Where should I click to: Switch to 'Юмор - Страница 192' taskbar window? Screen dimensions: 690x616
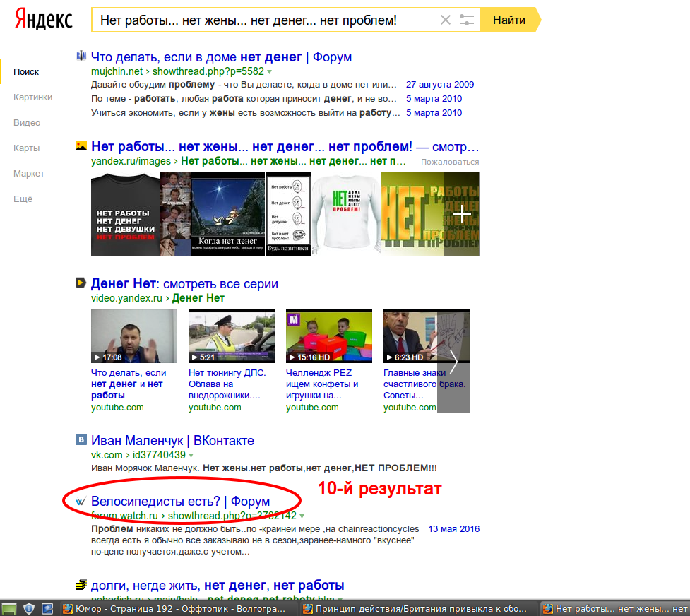pyautogui.click(x=175, y=609)
